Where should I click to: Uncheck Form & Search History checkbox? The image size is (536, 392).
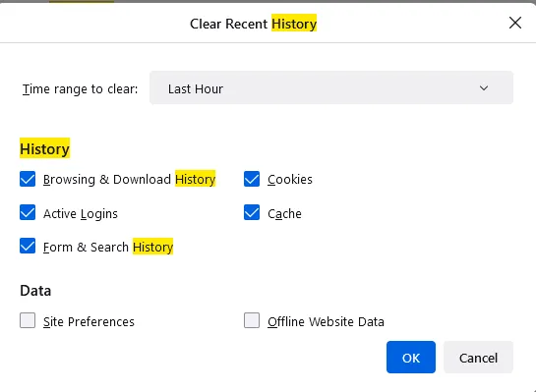[x=28, y=246]
